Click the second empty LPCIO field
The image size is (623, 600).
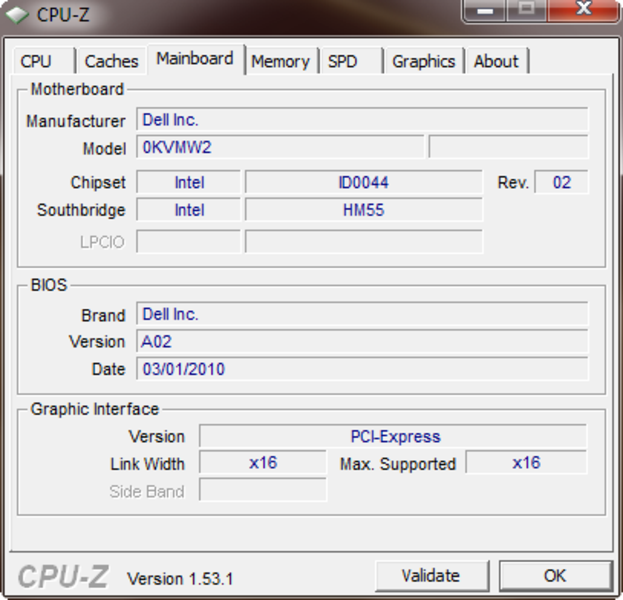(x=364, y=241)
